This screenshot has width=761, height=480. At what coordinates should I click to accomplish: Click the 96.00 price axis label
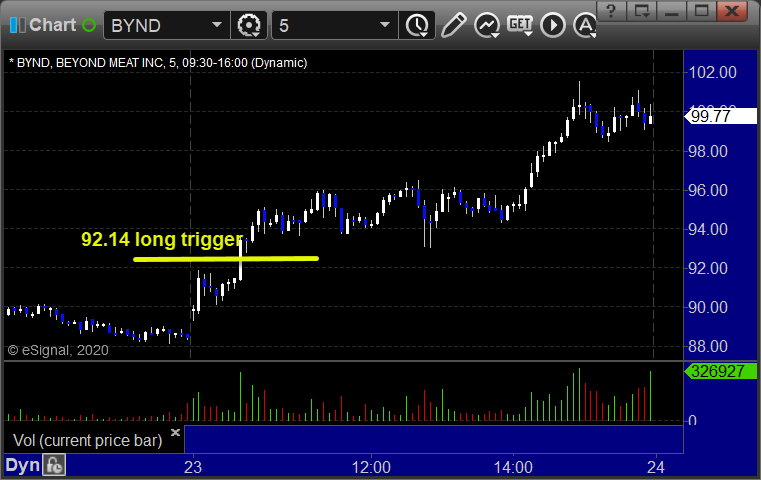click(708, 190)
